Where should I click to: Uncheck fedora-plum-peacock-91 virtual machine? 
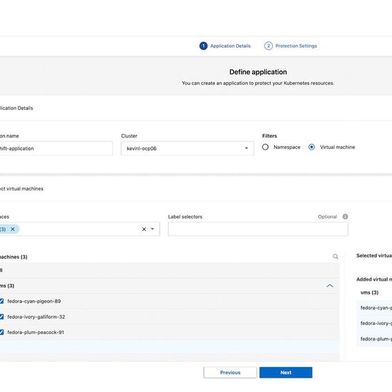1,332
